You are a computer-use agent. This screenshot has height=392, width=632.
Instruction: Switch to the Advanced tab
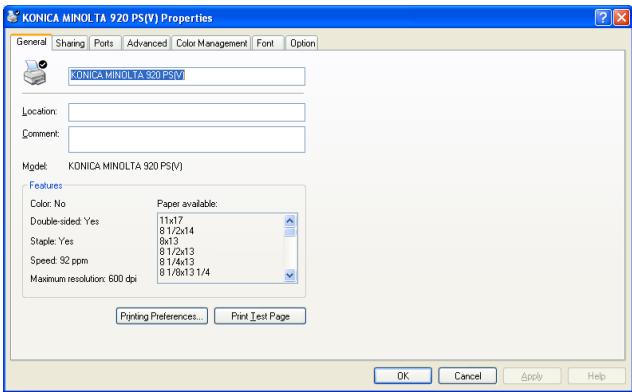(147, 43)
